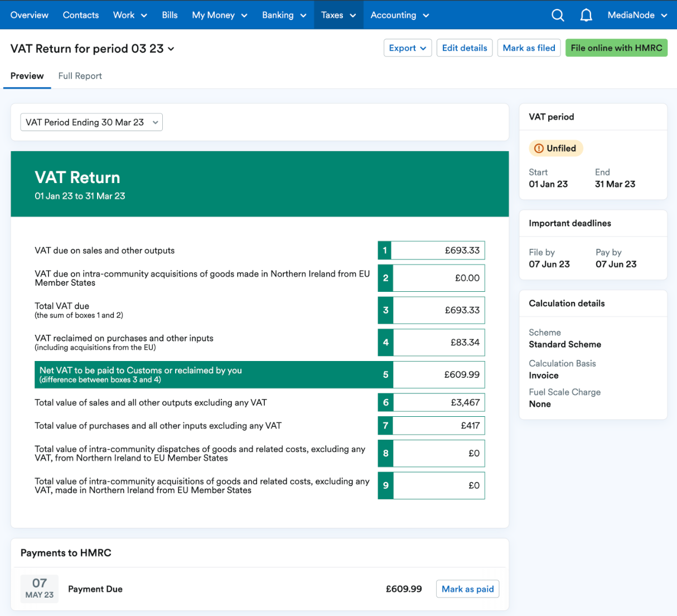Click box 5 Net VAT value £609.99
This screenshot has width=677, height=616.
[438, 375]
